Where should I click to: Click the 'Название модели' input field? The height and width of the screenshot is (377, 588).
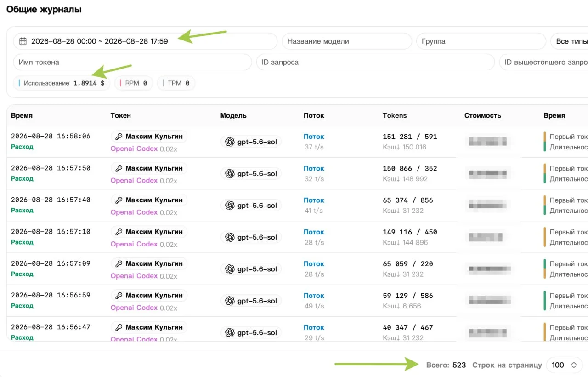[x=347, y=41]
